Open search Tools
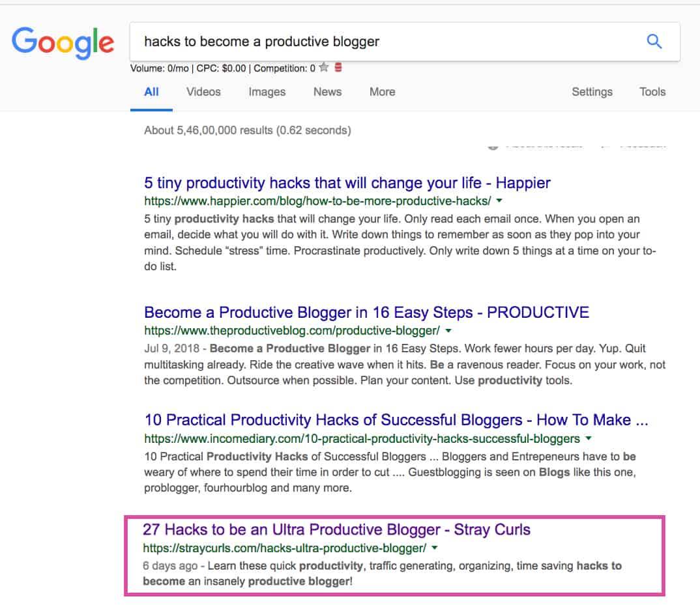This screenshot has height=605, width=700. click(x=652, y=92)
